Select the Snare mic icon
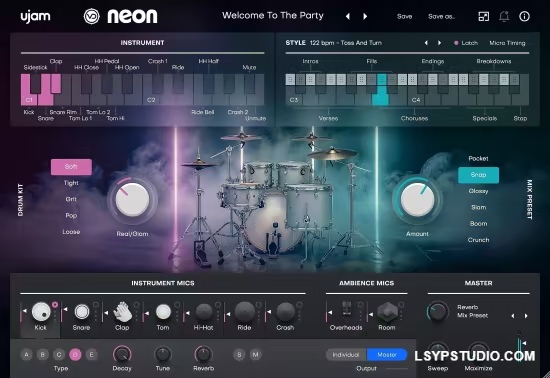This screenshot has height=378, width=550. pos(82,311)
